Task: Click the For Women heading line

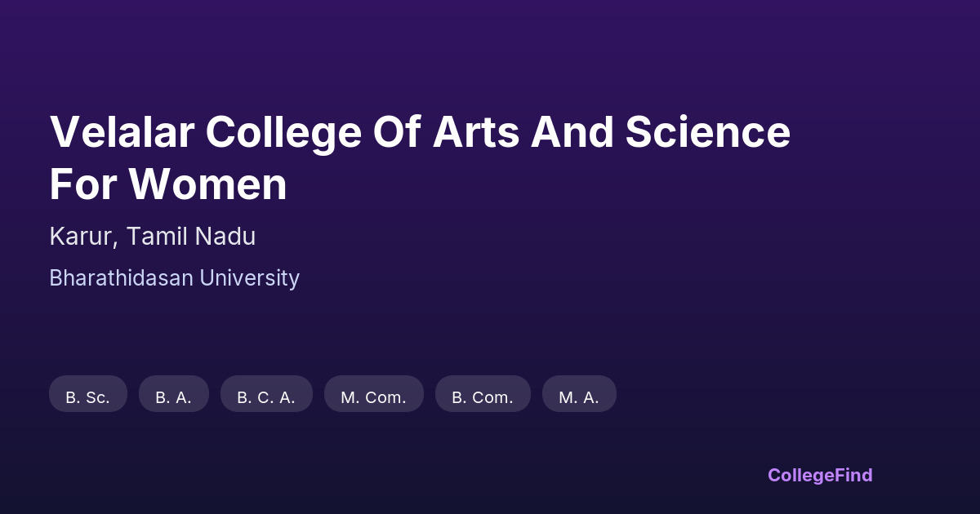Action: pos(167,184)
